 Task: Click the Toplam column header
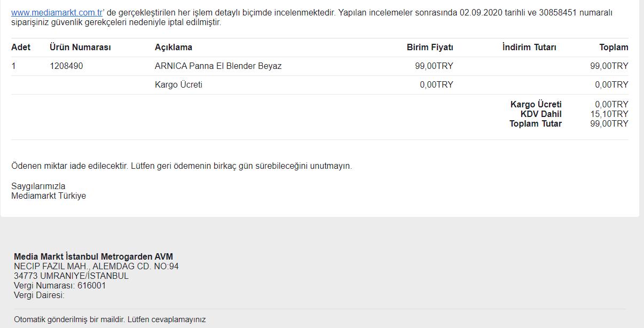(x=614, y=48)
